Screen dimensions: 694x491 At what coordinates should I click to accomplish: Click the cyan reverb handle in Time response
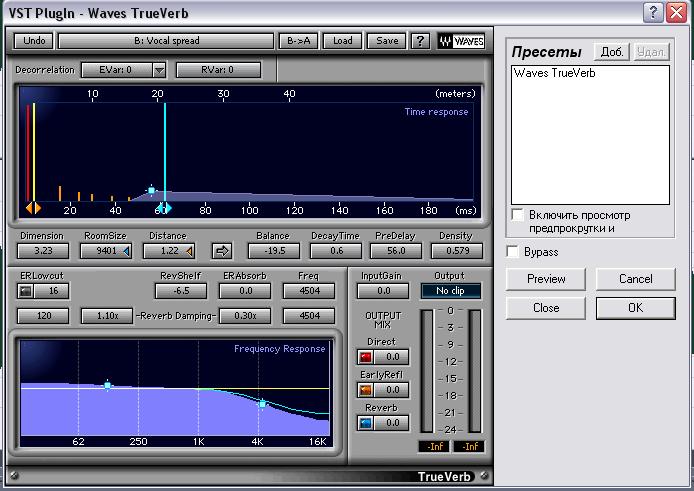point(151,190)
